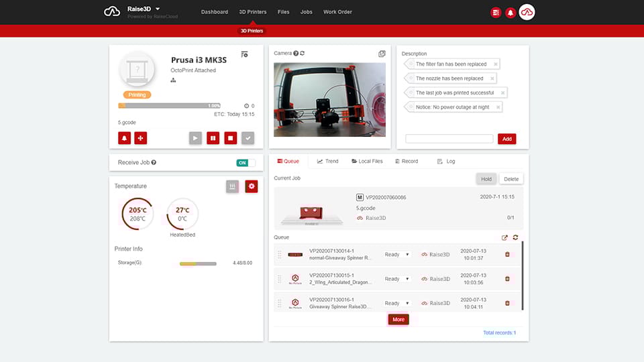Click the 205°C nozzle temperature gauge
Image resolution: width=644 pixels, height=362 pixels.
[137, 214]
